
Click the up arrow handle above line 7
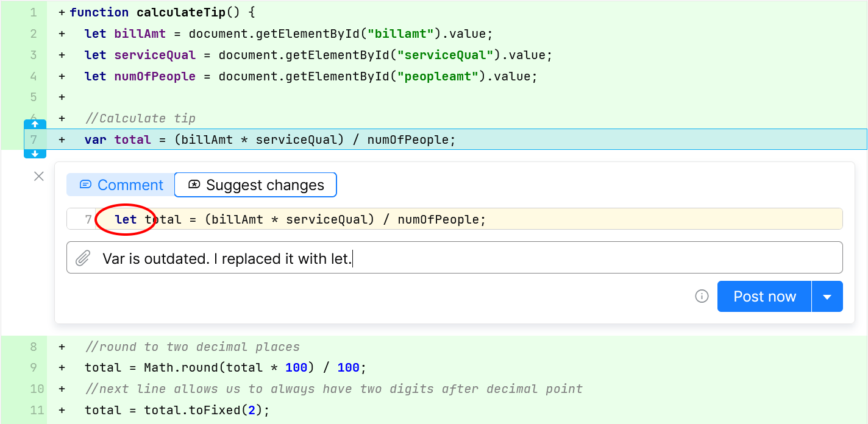pyautogui.click(x=35, y=124)
